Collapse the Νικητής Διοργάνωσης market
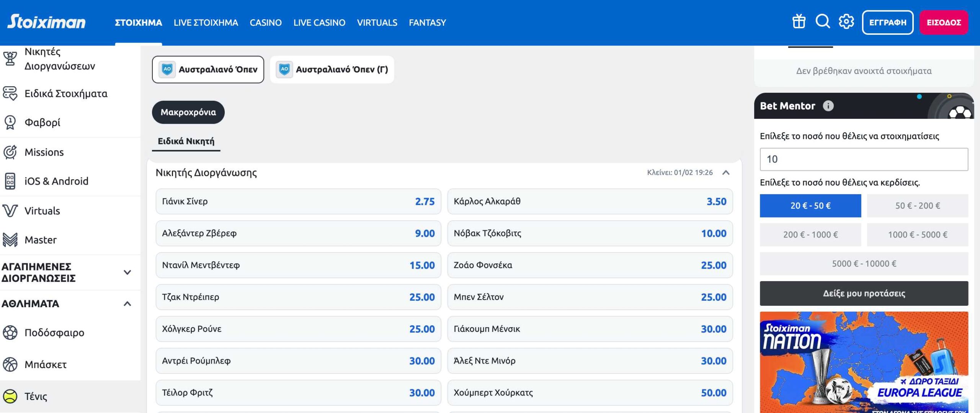The height and width of the screenshot is (413, 980). coord(726,172)
